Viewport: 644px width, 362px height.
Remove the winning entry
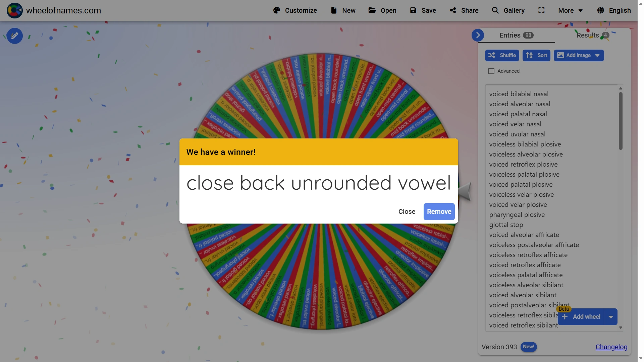(x=439, y=212)
